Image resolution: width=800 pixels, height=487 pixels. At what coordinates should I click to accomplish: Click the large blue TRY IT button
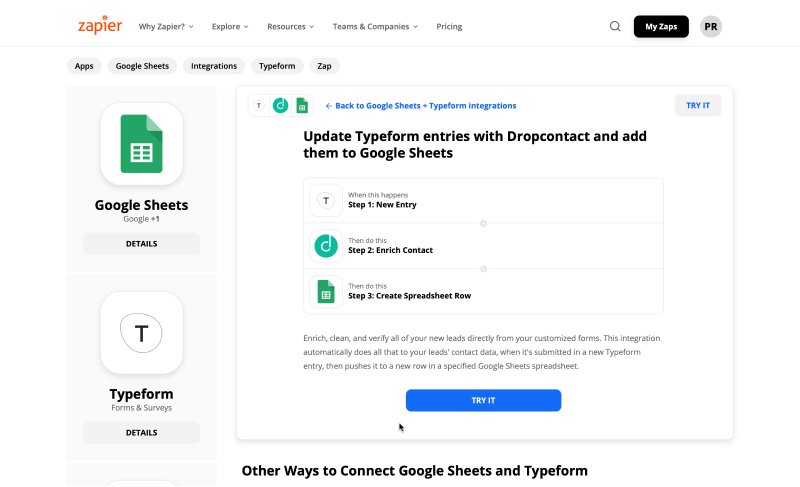pyautogui.click(x=483, y=400)
